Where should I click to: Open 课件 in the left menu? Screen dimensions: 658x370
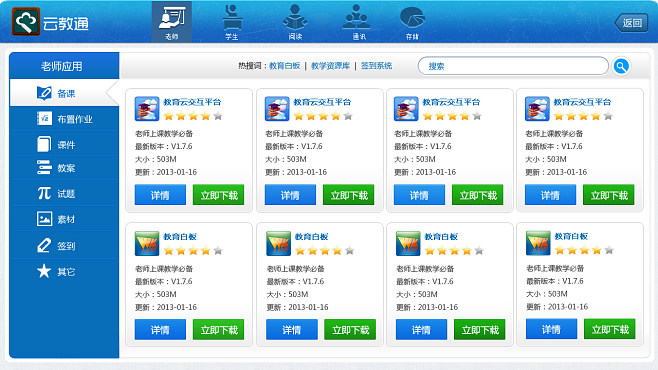tap(64, 144)
